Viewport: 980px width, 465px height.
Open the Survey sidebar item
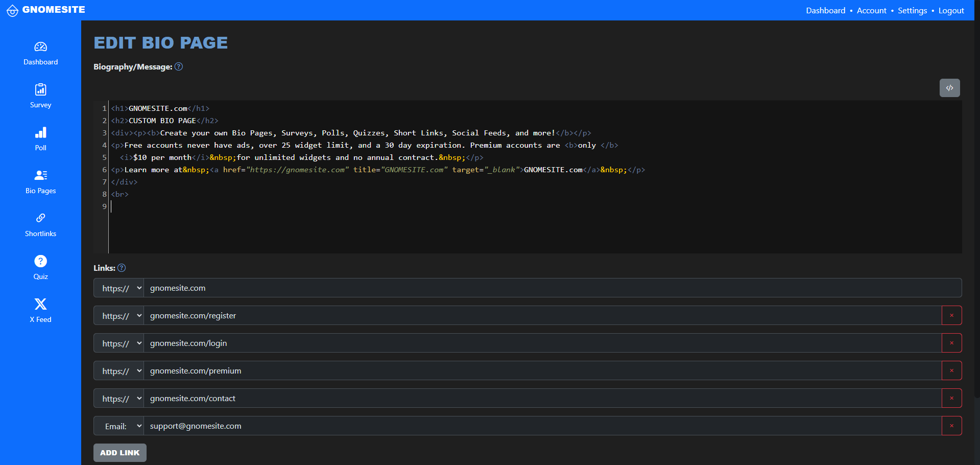[x=41, y=97]
